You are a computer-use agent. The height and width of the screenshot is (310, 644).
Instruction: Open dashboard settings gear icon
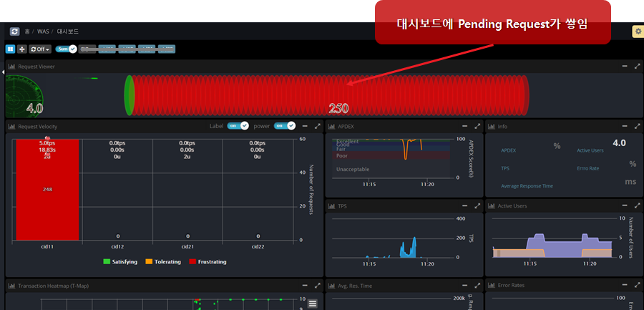(x=637, y=32)
